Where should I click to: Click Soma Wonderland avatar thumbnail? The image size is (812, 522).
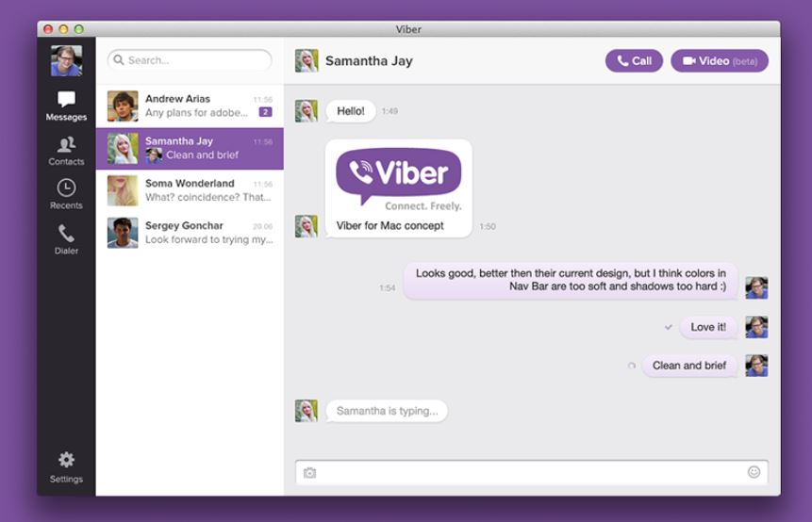coord(123,190)
